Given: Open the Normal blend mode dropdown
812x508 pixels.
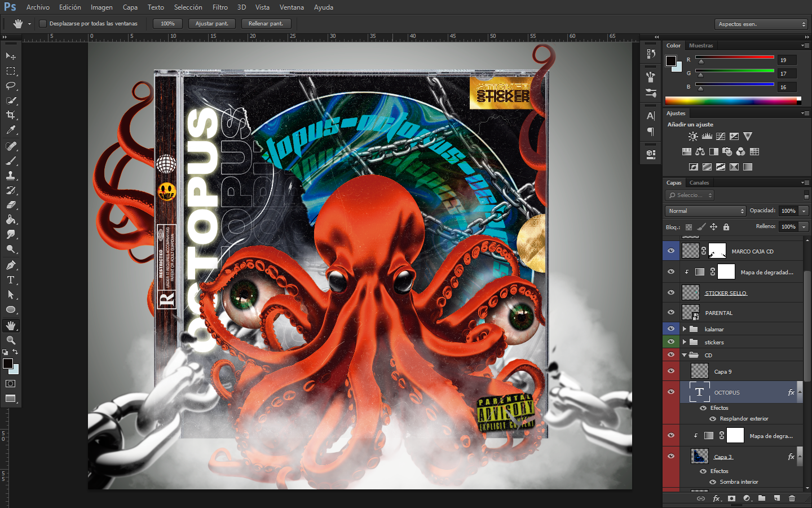Looking at the screenshot, I should (705, 211).
